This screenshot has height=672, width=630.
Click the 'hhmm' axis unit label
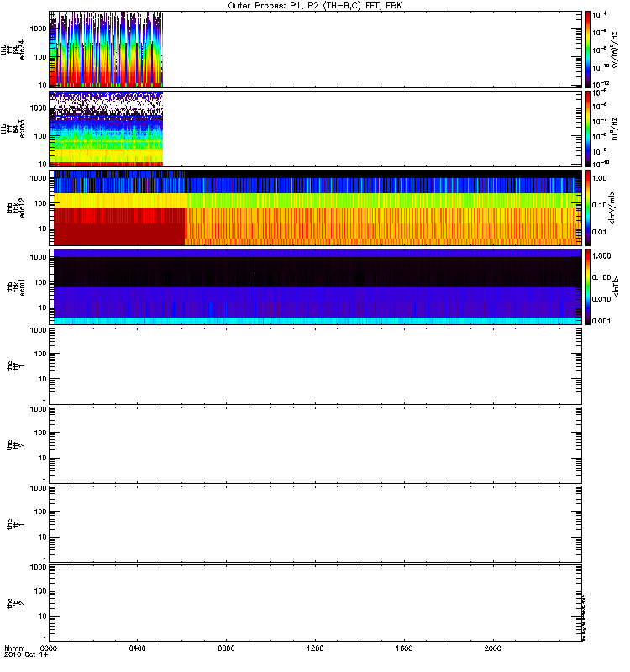pos(14,648)
